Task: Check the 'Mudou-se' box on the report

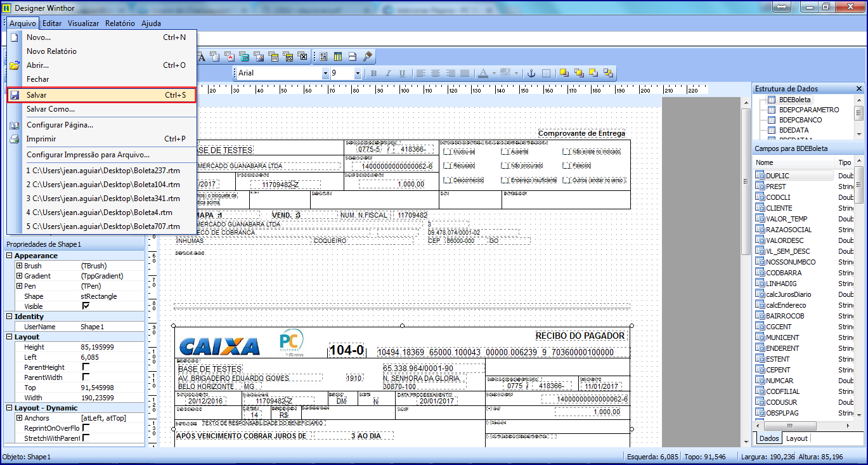Action: click(x=448, y=152)
